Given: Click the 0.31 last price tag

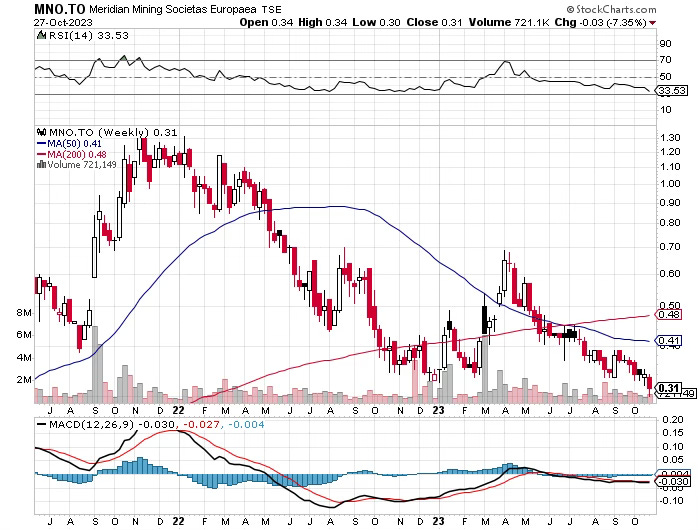Looking at the screenshot, I should point(668,388).
